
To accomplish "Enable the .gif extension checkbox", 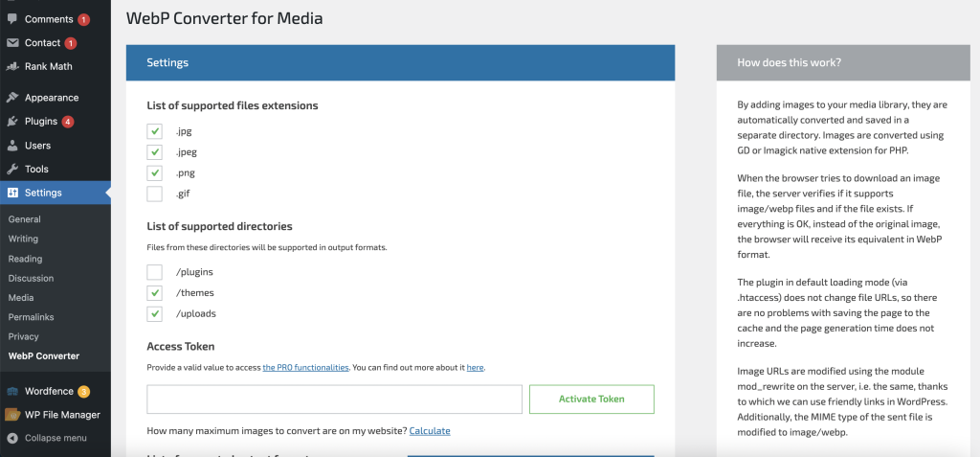I will [154, 194].
